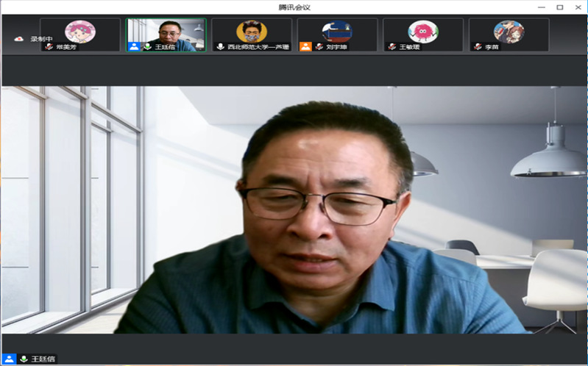Select 李苗's participant avatar
This screenshot has width=588, height=366.
coord(509,31)
